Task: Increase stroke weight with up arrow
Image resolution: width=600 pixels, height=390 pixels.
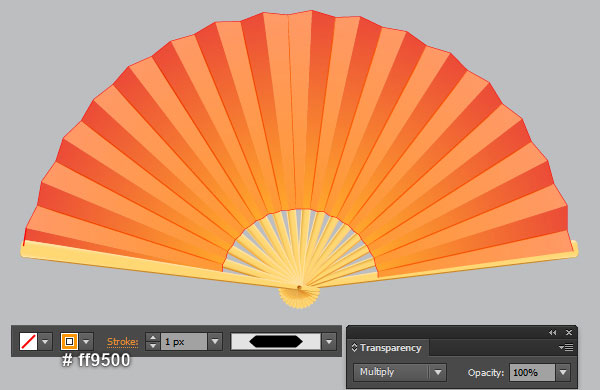Action: coord(153,338)
